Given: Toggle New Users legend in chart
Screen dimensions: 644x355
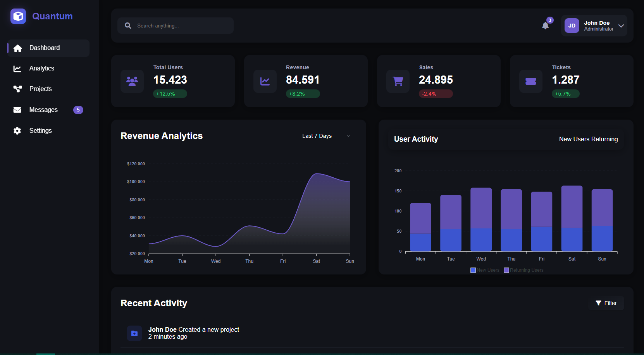Looking at the screenshot, I should coord(485,270).
